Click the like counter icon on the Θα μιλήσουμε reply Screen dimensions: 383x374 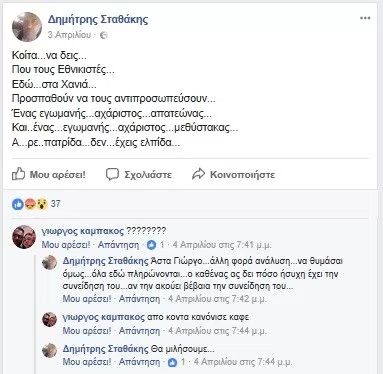[x=172, y=362]
